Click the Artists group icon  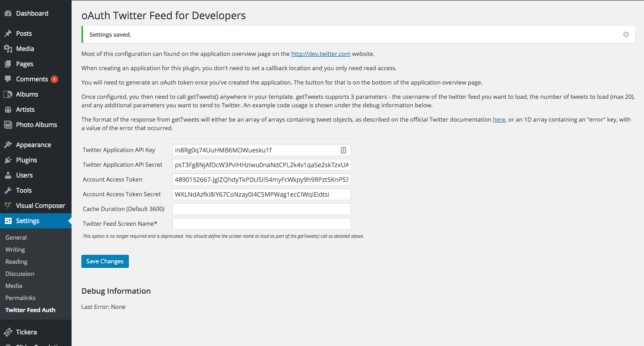[8, 110]
